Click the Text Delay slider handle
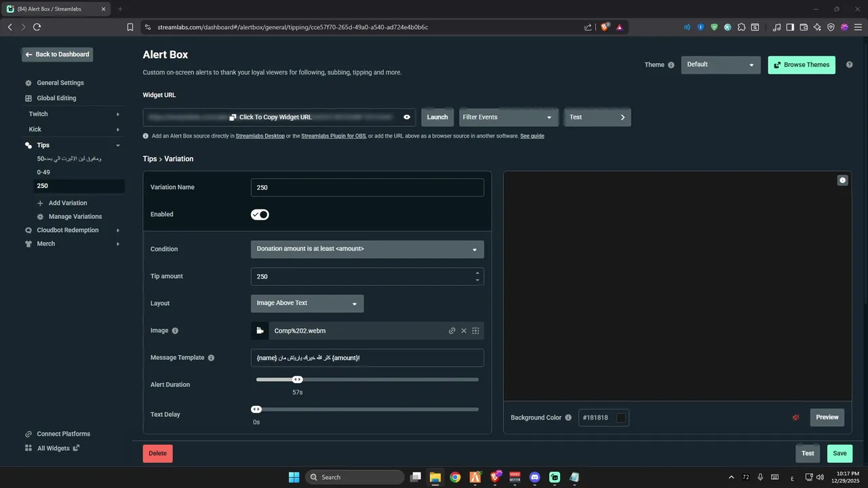The image size is (868, 488). point(256,409)
